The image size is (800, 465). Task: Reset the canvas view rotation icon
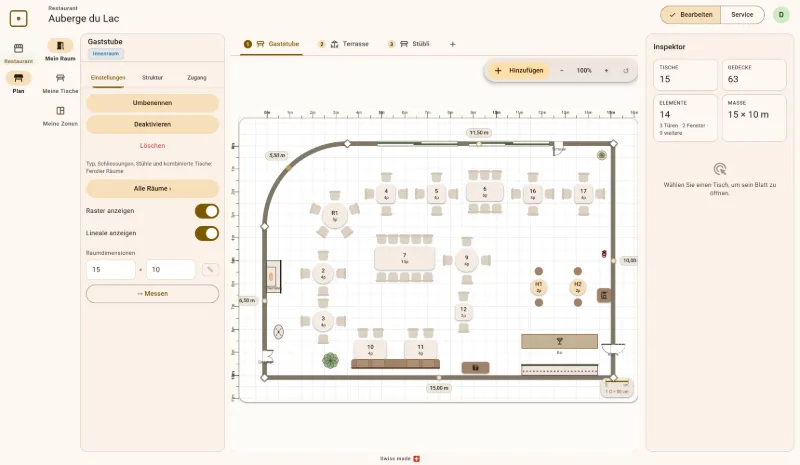[x=626, y=70]
